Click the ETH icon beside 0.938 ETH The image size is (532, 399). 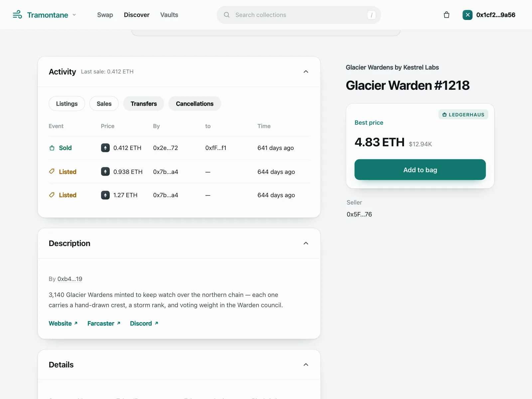click(105, 172)
